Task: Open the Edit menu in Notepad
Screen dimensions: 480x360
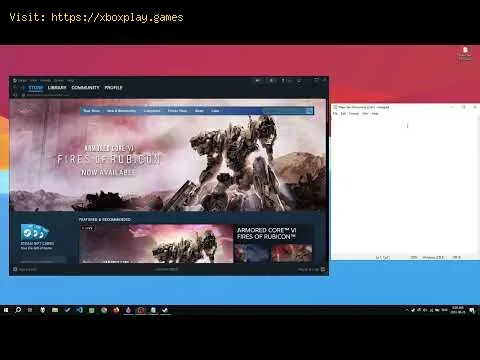Action: 343,113
